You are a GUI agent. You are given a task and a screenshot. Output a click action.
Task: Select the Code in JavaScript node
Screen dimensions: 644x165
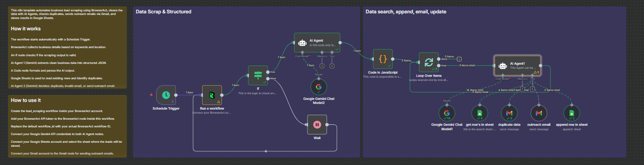coord(383,59)
